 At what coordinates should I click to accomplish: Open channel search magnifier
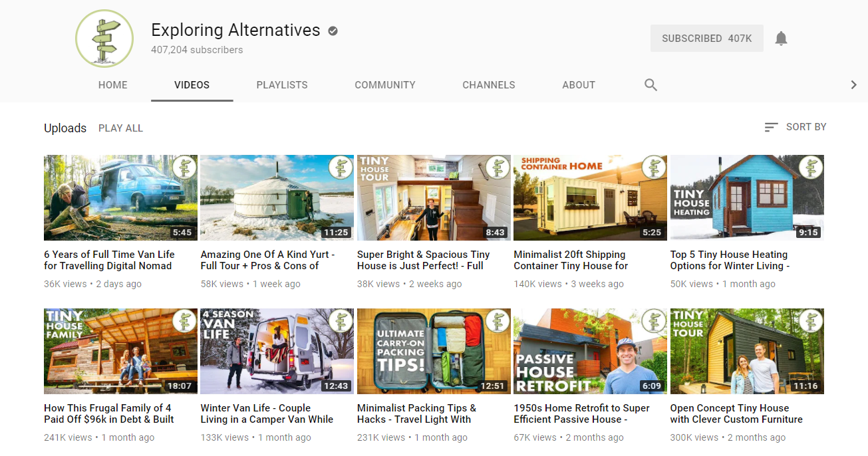[x=651, y=84]
